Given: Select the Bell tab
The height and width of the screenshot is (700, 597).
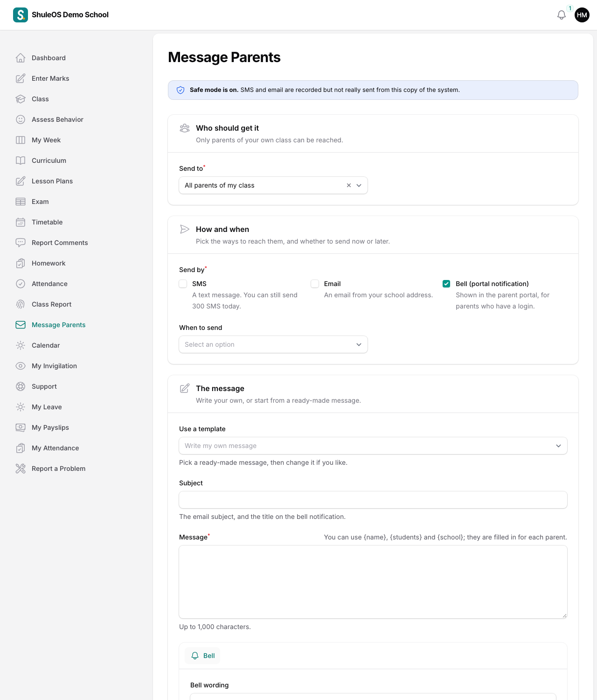Looking at the screenshot, I should 203,656.
